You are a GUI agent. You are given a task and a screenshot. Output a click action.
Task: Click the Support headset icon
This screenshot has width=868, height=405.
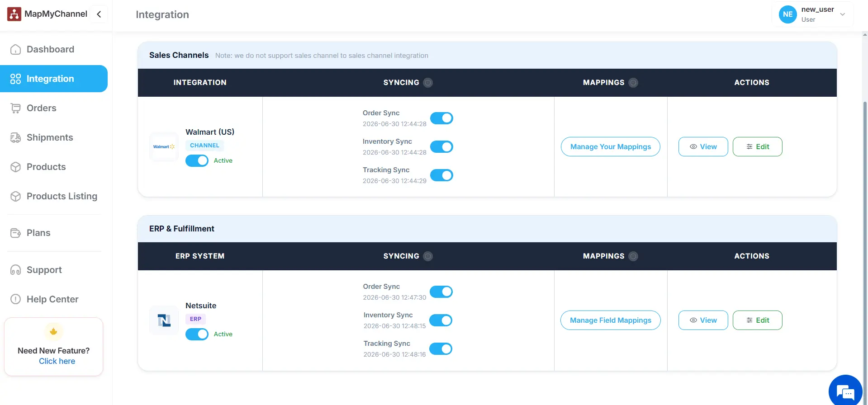click(x=15, y=270)
